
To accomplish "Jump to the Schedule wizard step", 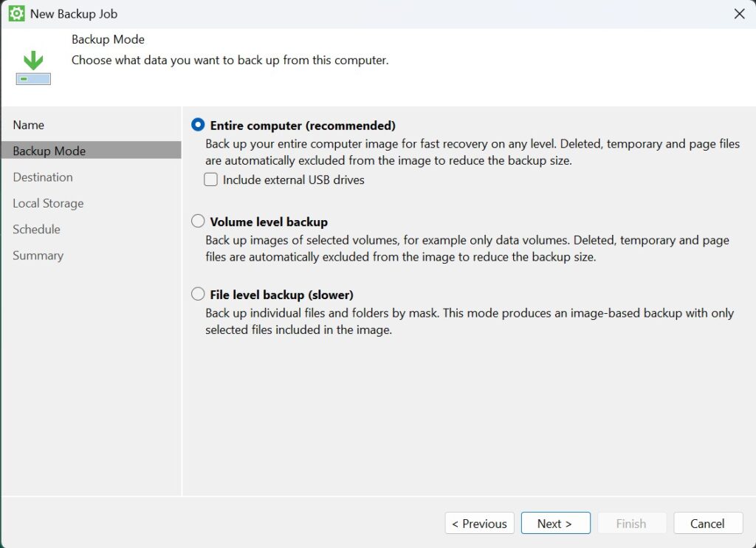I will [36, 229].
